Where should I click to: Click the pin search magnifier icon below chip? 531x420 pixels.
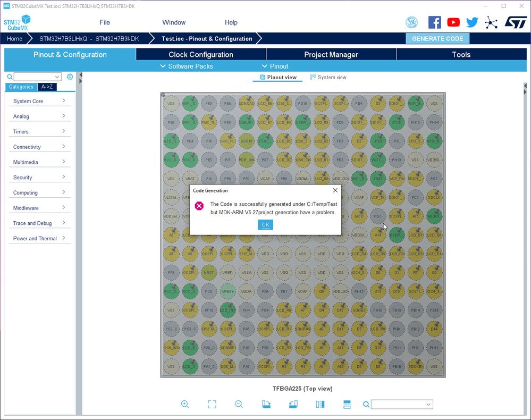(x=366, y=405)
